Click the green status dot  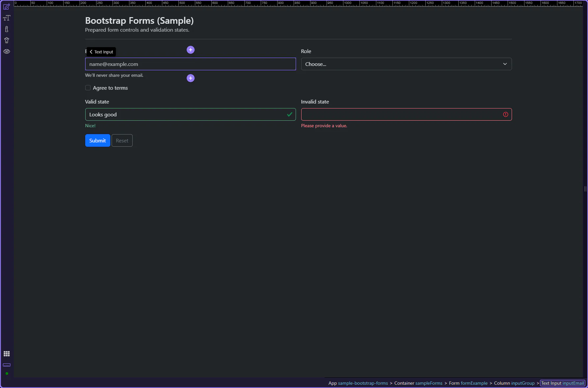click(x=7, y=373)
